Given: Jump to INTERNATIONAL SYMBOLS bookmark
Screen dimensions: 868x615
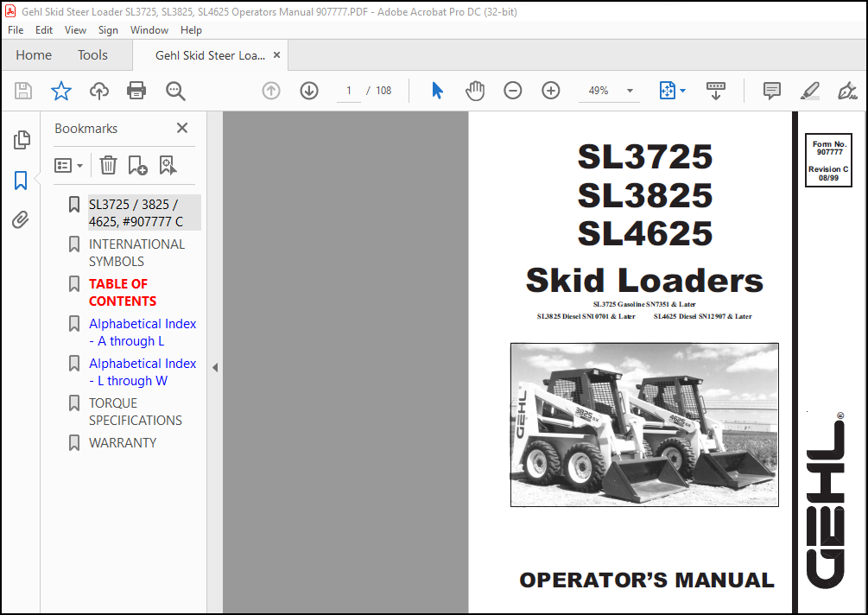Looking at the screenshot, I should click(136, 252).
